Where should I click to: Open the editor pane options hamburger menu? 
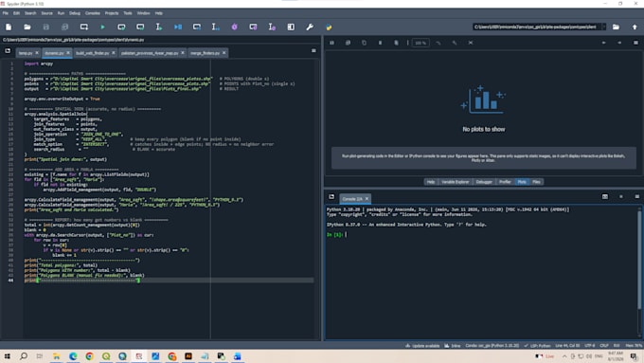(313, 51)
